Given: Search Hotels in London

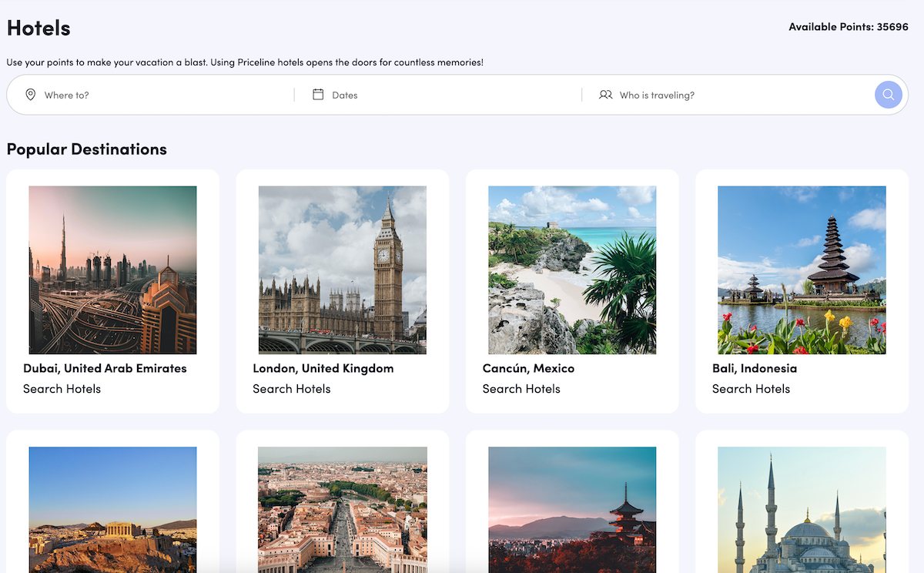Looking at the screenshot, I should pyautogui.click(x=291, y=389).
